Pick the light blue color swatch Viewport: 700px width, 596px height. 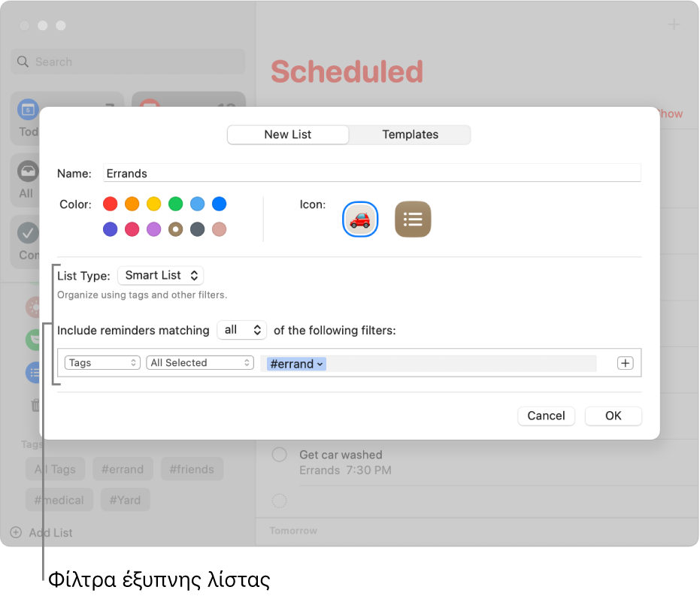197,204
